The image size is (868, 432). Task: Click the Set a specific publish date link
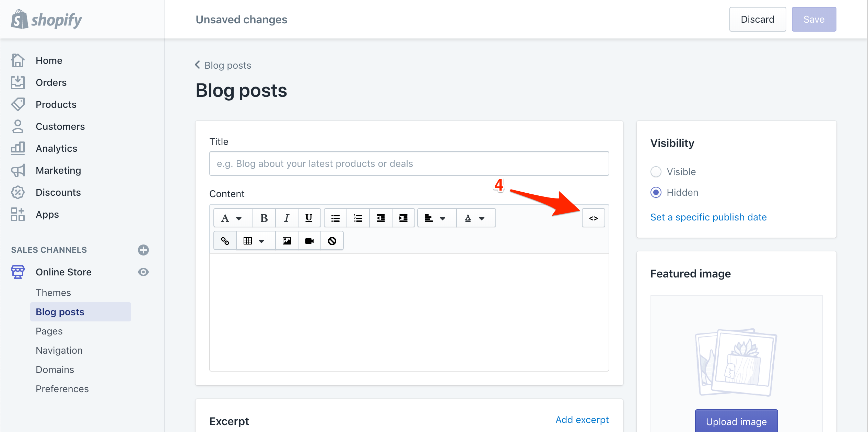(709, 217)
